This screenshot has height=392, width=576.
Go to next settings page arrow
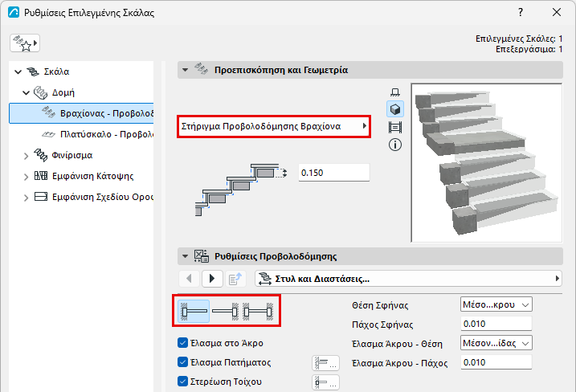212,279
